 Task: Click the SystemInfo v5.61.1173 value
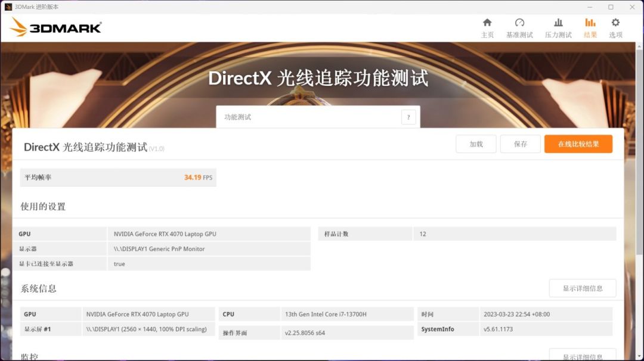498,329
